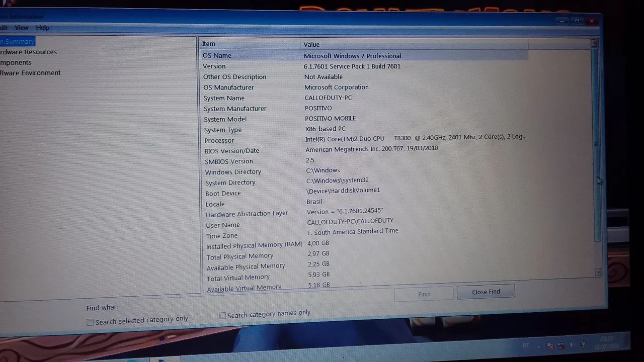Click the 4,00 GB value
Image resolution: width=644 pixels, height=362 pixels.
point(318,243)
